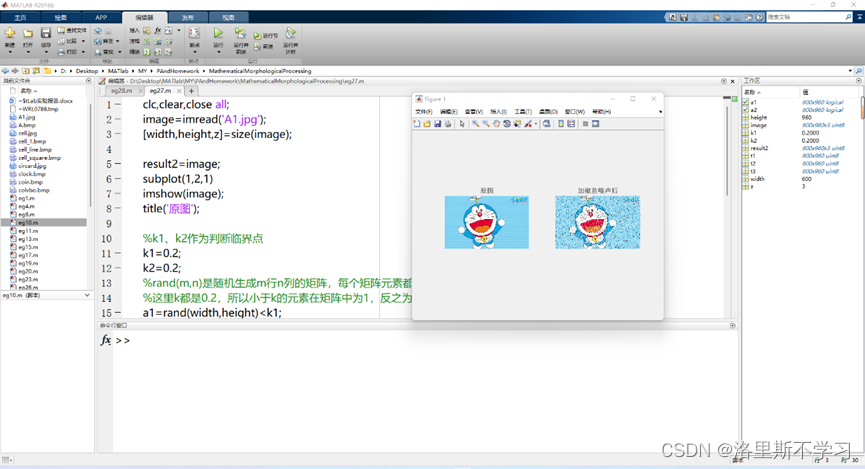Viewport: 865px width, 469px height.
Task: Click the Print icon in the ribbon
Action: point(61,52)
